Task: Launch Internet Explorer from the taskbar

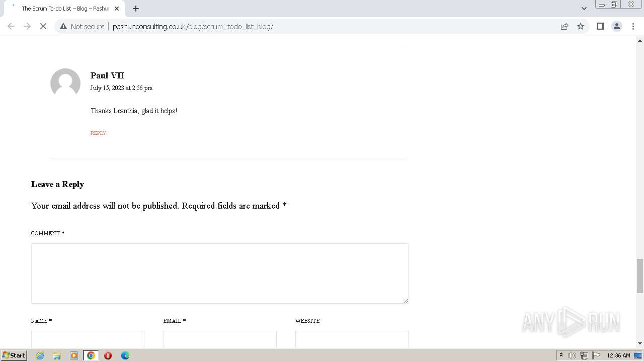Action: (x=40, y=355)
